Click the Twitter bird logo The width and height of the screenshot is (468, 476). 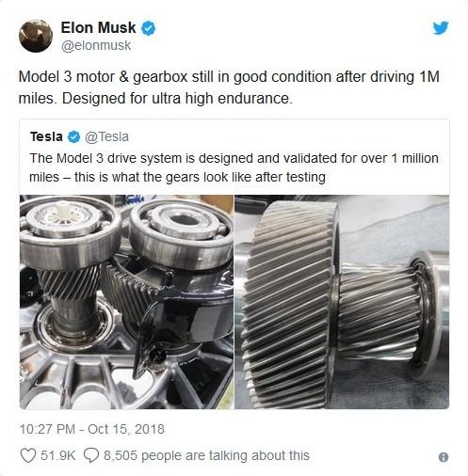click(441, 28)
